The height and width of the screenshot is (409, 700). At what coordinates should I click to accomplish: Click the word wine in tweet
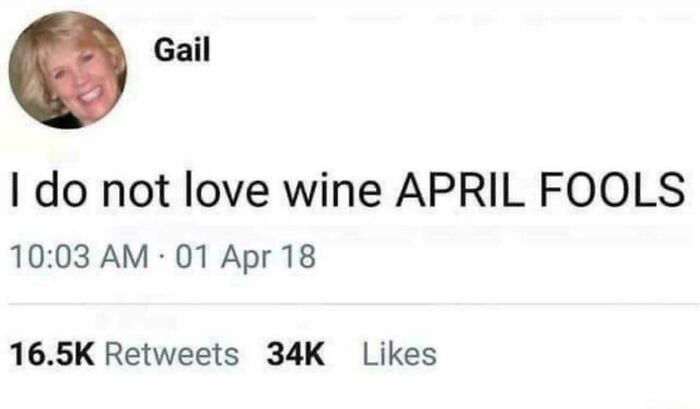tap(346, 189)
